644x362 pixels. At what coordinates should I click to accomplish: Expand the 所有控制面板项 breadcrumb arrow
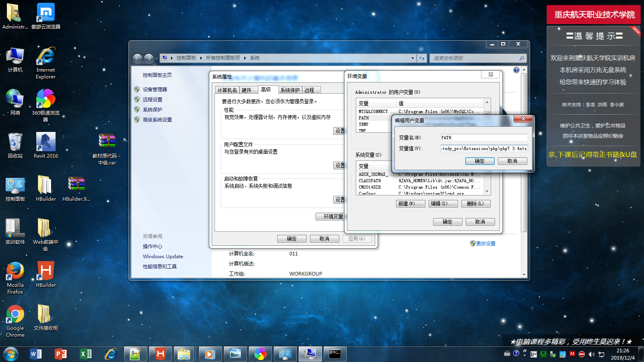point(245,58)
